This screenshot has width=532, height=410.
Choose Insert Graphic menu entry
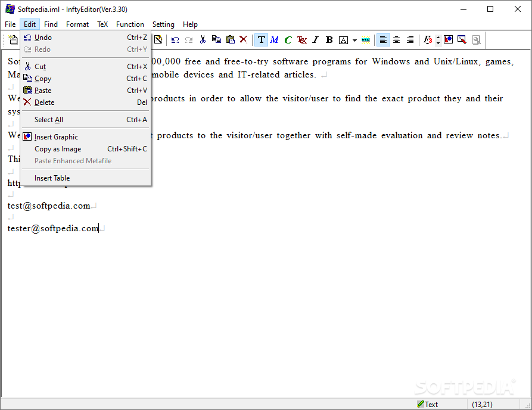[86, 137]
